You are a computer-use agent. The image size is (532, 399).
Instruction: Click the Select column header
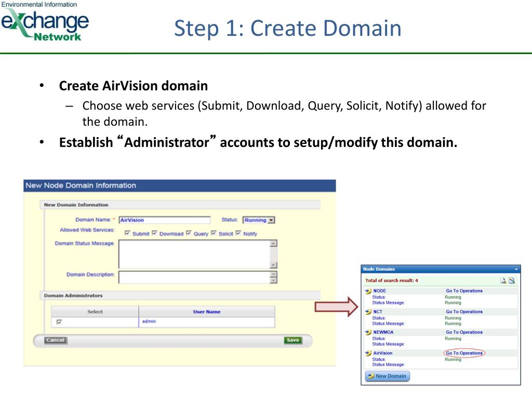coord(95,312)
